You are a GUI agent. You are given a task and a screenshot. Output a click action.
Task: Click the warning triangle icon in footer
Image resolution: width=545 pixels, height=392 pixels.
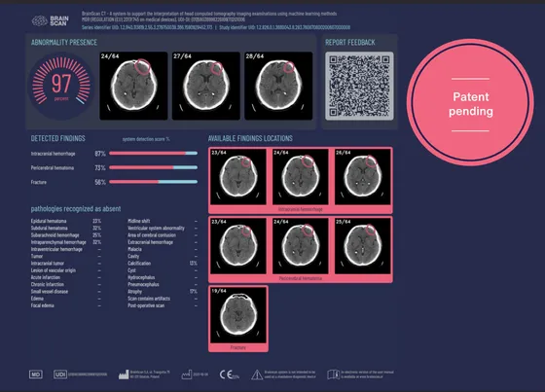tap(257, 374)
